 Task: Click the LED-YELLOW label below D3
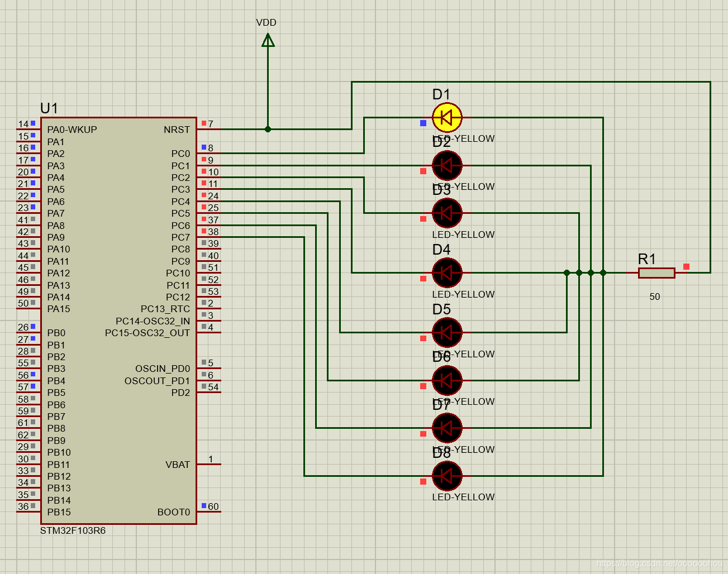464,235
